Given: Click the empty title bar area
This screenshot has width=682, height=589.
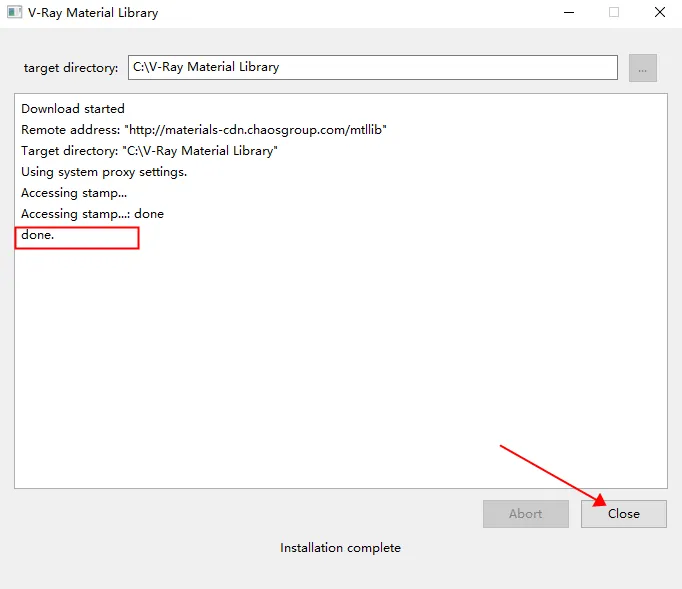Looking at the screenshot, I should pos(350,13).
